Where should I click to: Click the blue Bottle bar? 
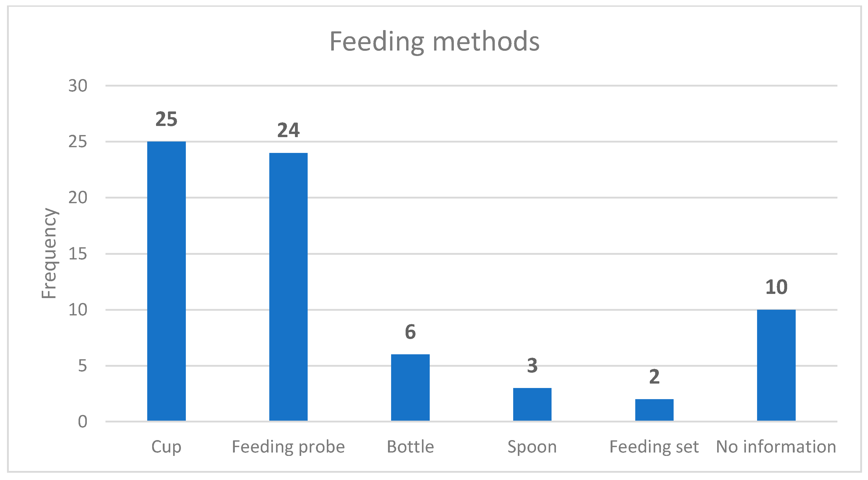coord(410,387)
